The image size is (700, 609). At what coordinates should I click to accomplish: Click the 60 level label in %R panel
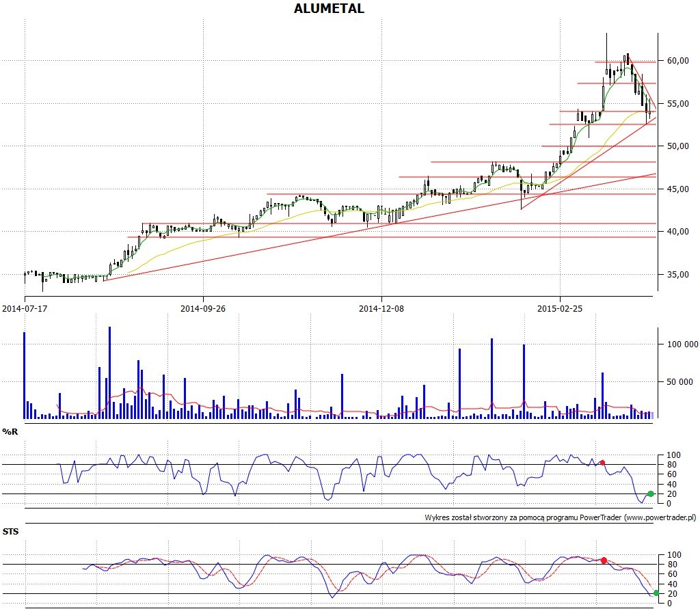[671, 474]
